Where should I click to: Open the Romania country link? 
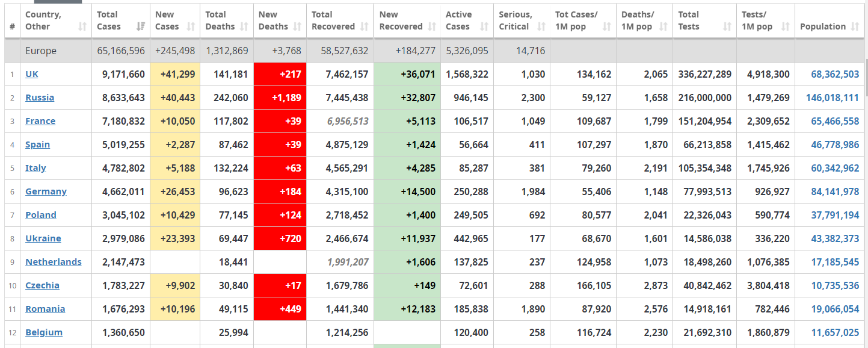pyautogui.click(x=45, y=309)
